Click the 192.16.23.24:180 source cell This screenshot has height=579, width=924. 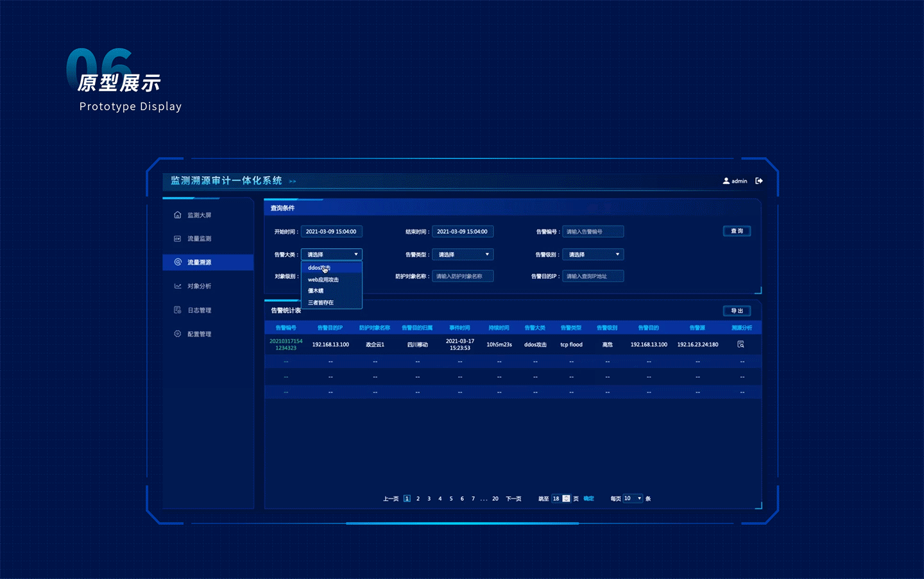coord(697,345)
